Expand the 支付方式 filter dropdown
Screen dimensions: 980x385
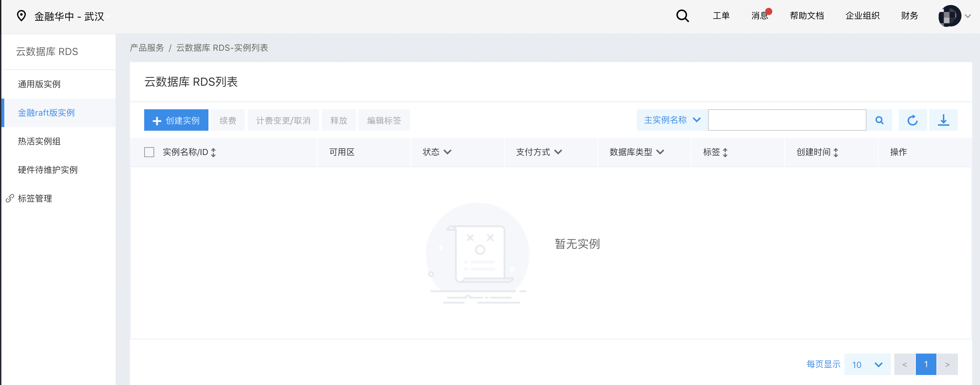click(558, 152)
